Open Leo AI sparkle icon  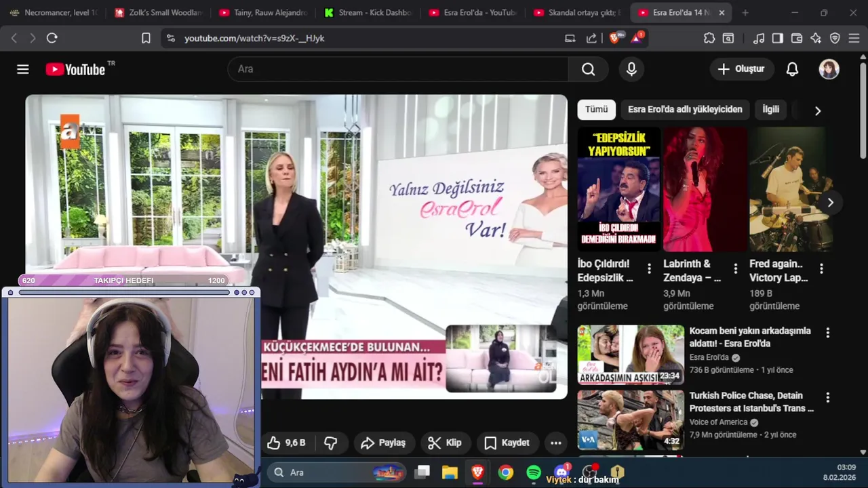click(x=816, y=38)
